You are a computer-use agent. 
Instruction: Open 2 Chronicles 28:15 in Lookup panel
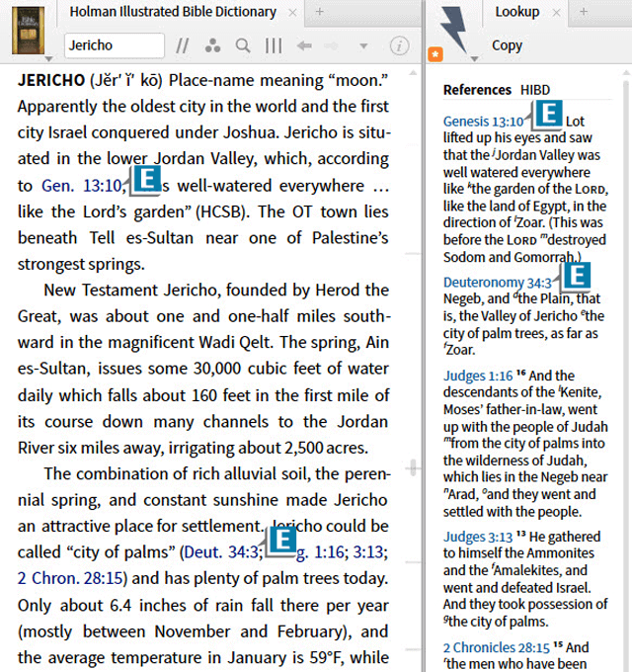click(497, 647)
